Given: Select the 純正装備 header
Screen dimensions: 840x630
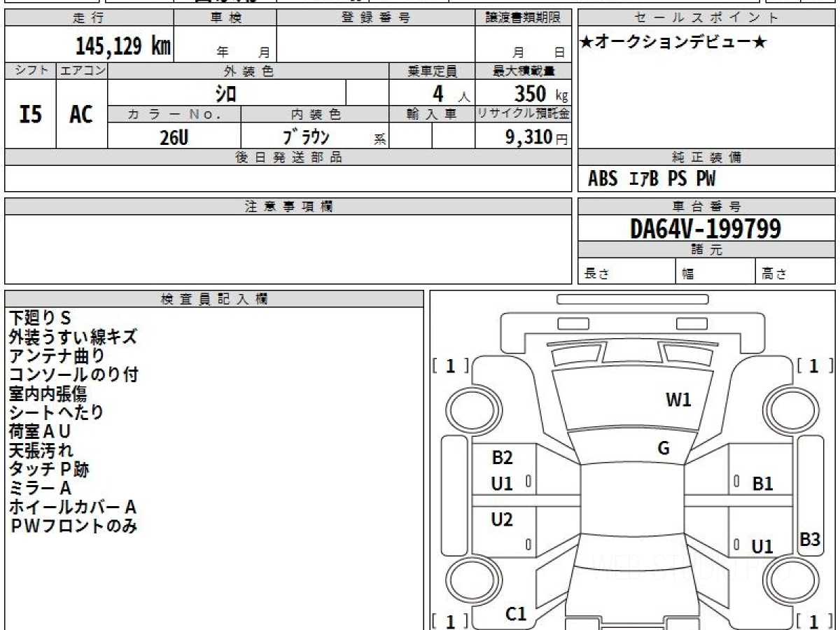Looking at the screenshot, I should (706, 157).
